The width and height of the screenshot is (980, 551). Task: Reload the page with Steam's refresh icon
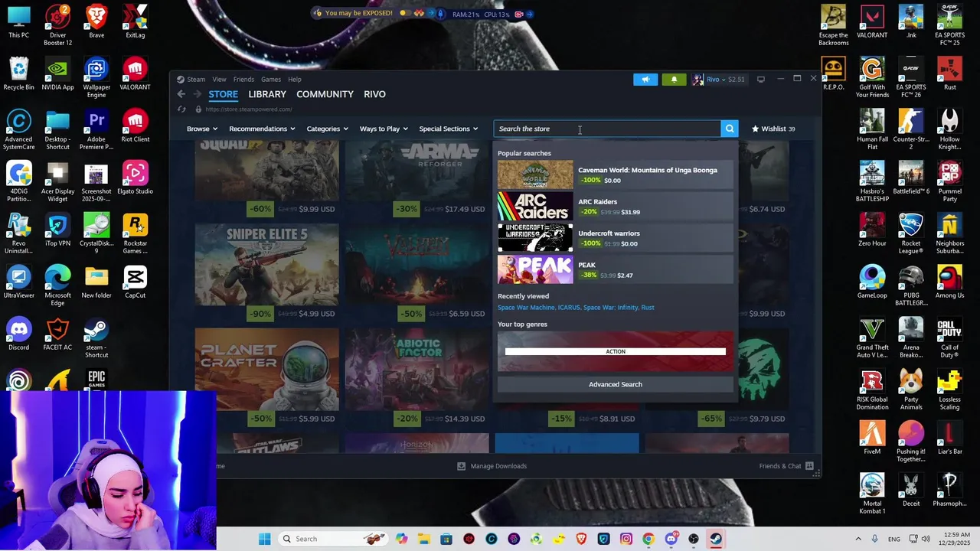pos(181,109)
